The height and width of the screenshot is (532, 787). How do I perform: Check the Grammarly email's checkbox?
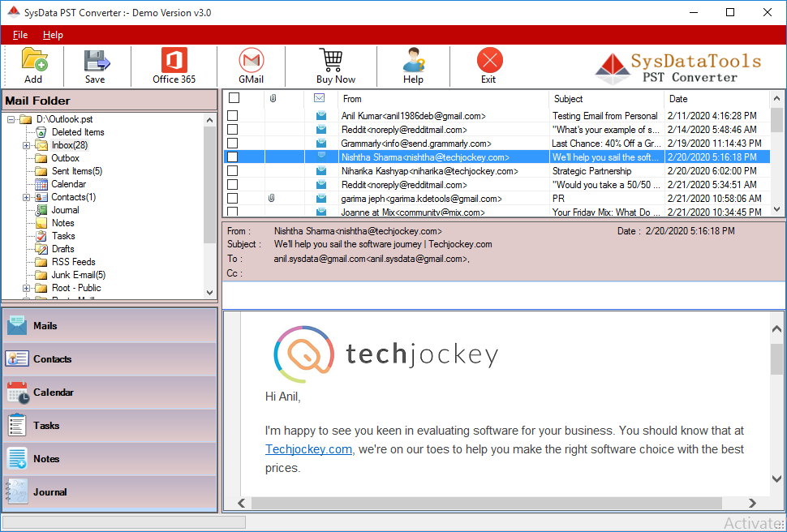(233, 144)
